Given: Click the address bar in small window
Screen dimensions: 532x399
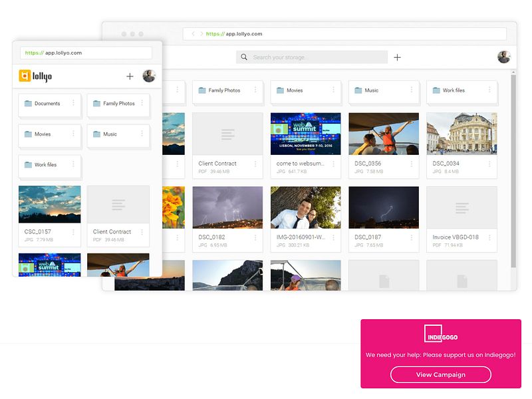Looking at the screenshot, I should tap(86, 53).
